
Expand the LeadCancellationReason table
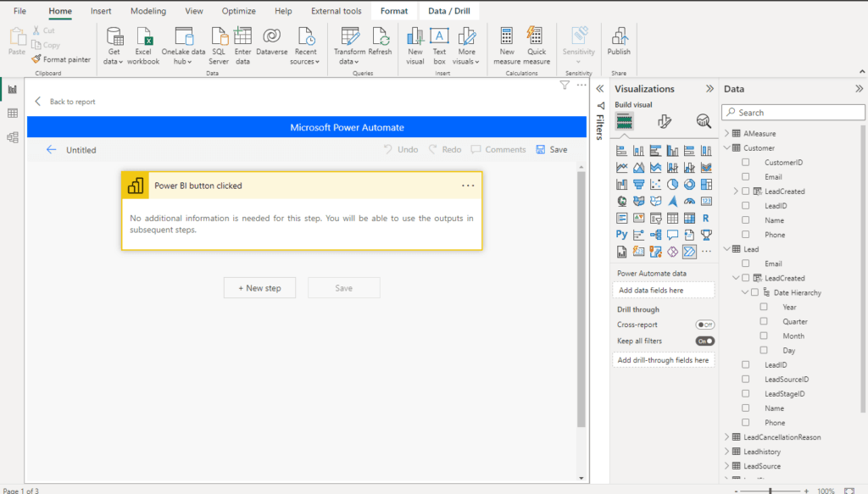tap(726, 437)
